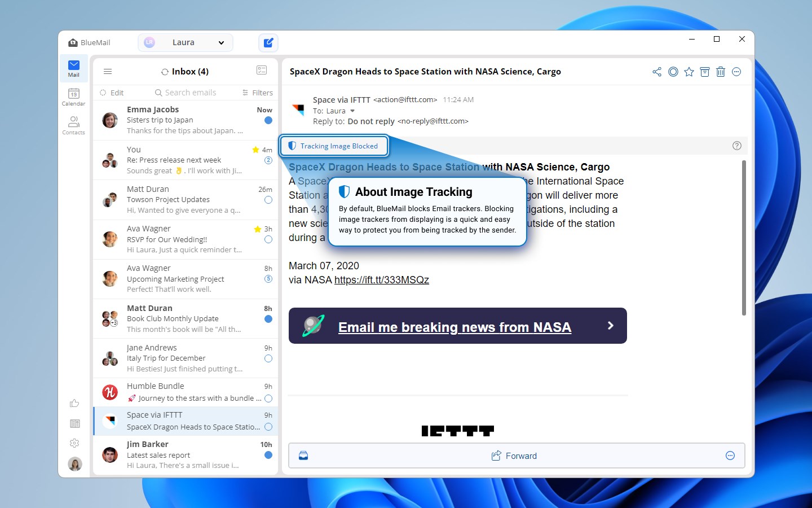Screen dimensions: 812x508
Task: Delete the open email
Action: pyautogui.click(x=721, y=72)
